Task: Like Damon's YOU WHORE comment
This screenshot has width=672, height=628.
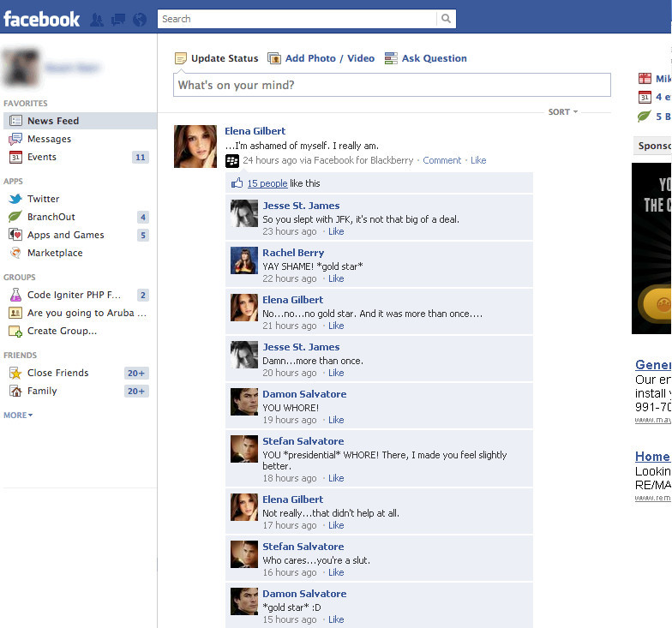Action: [336, 420]
